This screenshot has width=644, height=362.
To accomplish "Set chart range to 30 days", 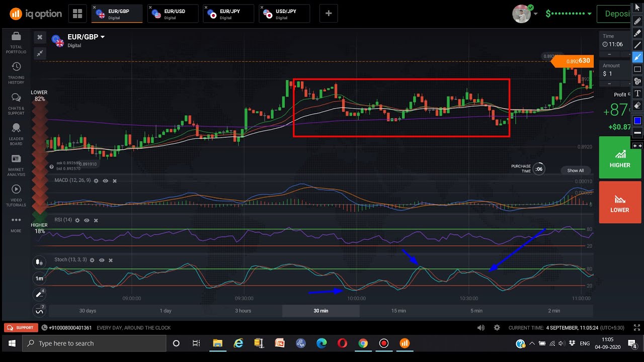I will coord(88,311).
